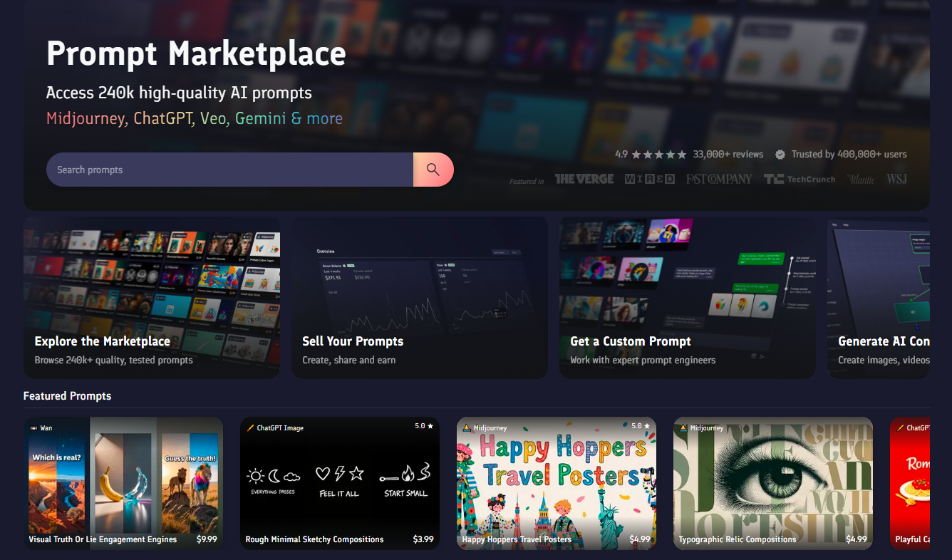Click the Fast Company logo
This screenshot has width=952, height=560.
click(x=719, y=180)
